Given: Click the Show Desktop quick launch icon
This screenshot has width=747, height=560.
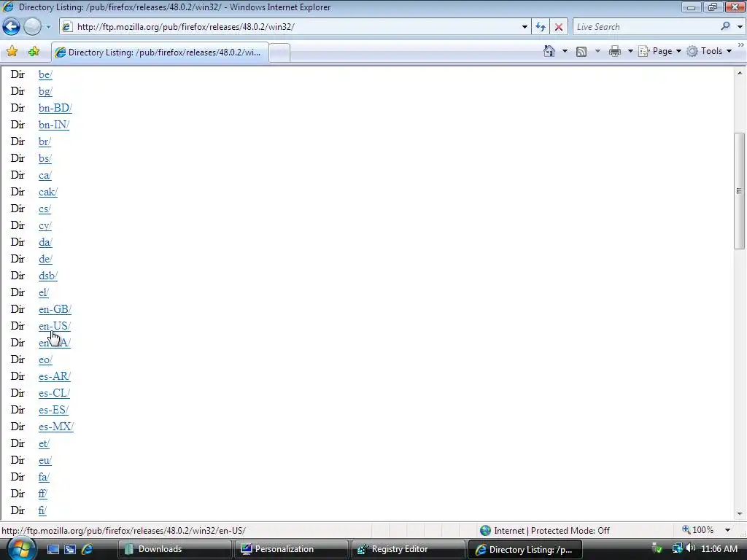Looking at the screenshot, I should click(x=53, y=550).
